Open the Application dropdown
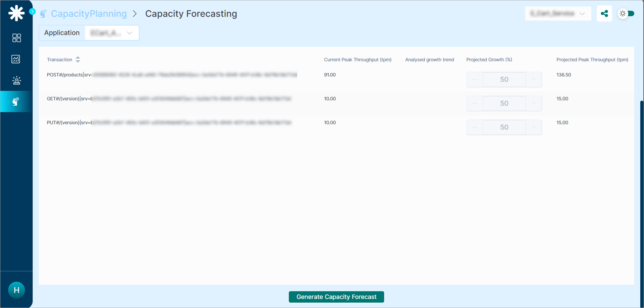 (112, 33)
